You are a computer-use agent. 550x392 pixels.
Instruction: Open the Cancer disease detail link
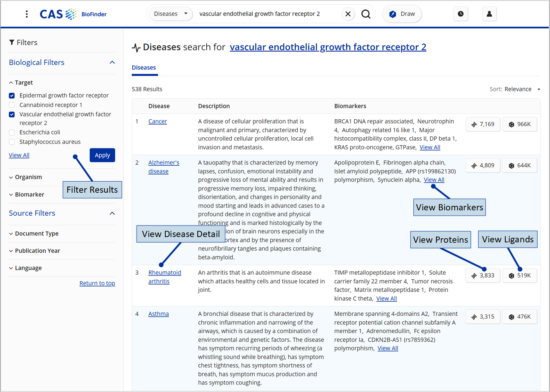[x=157, y=121]
